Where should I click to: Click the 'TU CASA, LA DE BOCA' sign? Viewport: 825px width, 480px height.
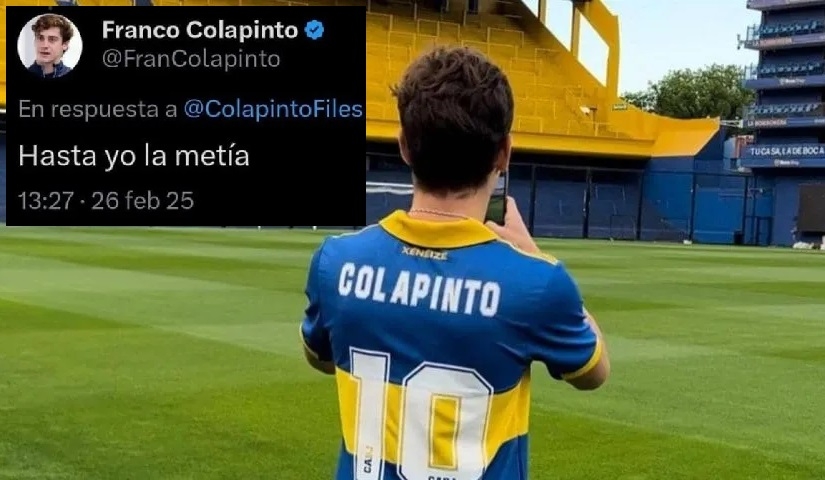[x=787, y=152]
